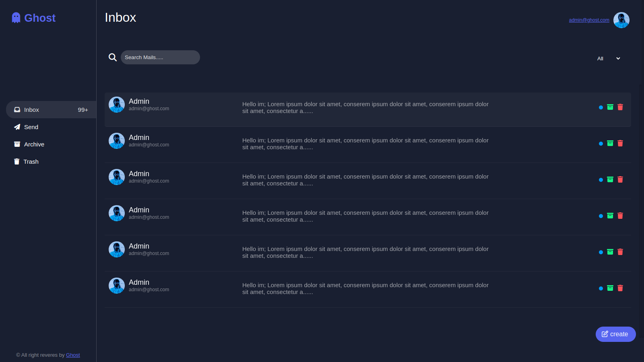Archive the first email in the list

click(610, 107)
